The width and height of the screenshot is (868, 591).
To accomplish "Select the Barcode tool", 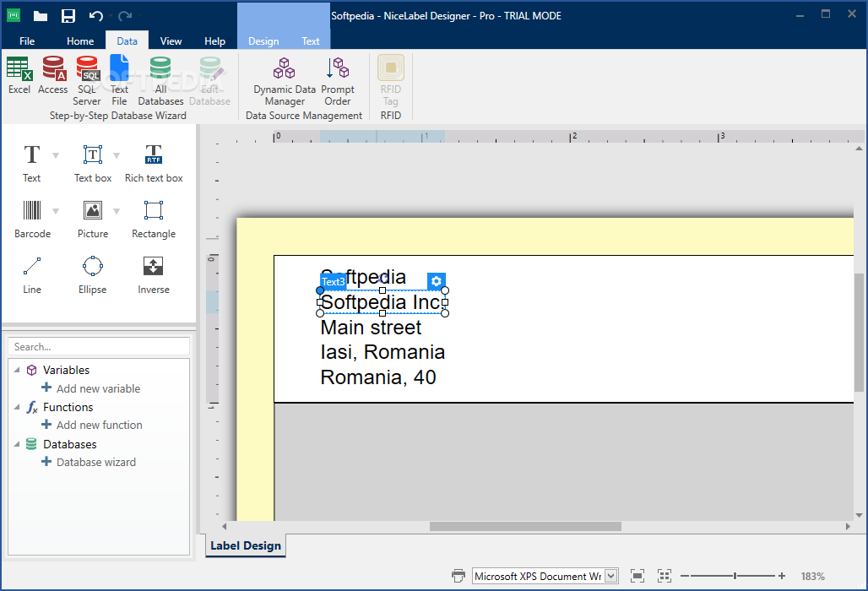I will (x=32, y=219).
